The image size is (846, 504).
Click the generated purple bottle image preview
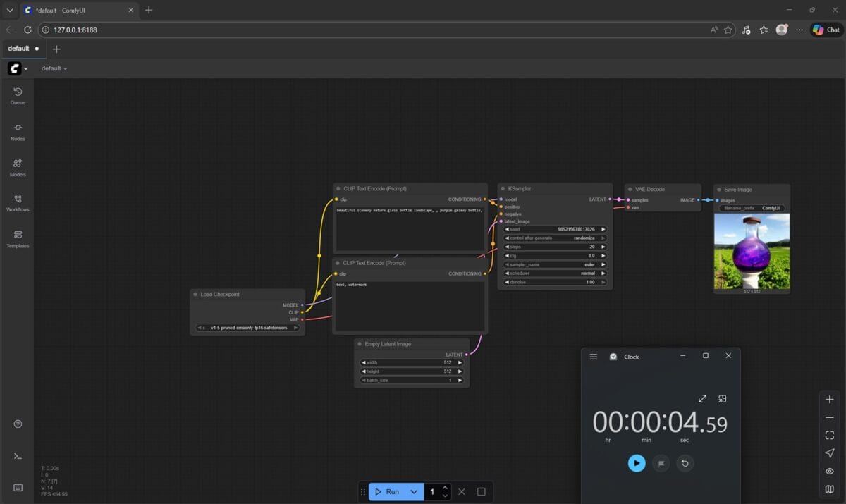coord(752,251)
